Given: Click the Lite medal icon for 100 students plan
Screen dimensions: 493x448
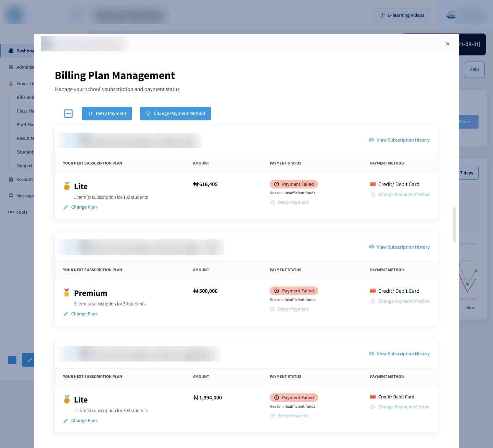Looking at the screenshot, I should point(67,186).
